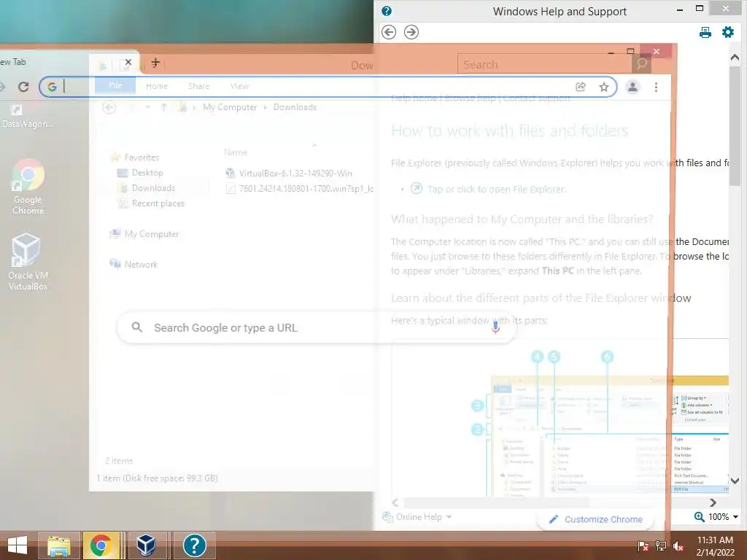Click the Help horizontal scrollbar right arrow

click(x=713, y=502)
